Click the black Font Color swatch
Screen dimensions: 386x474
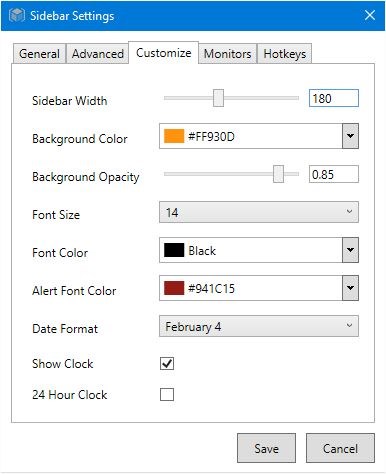[x=174, y=250]
